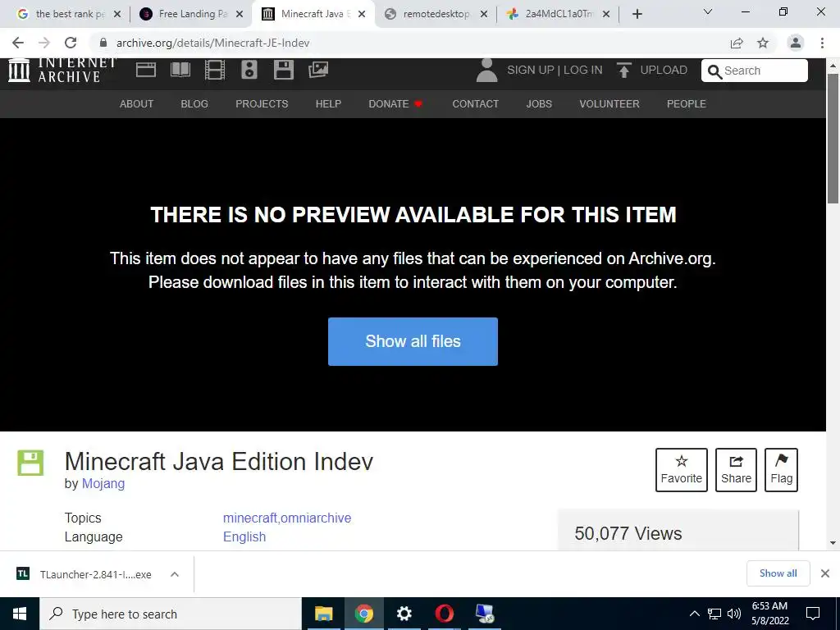
Task: Open the minecraft,omniarchive topic link
Action: coord(287,518)
